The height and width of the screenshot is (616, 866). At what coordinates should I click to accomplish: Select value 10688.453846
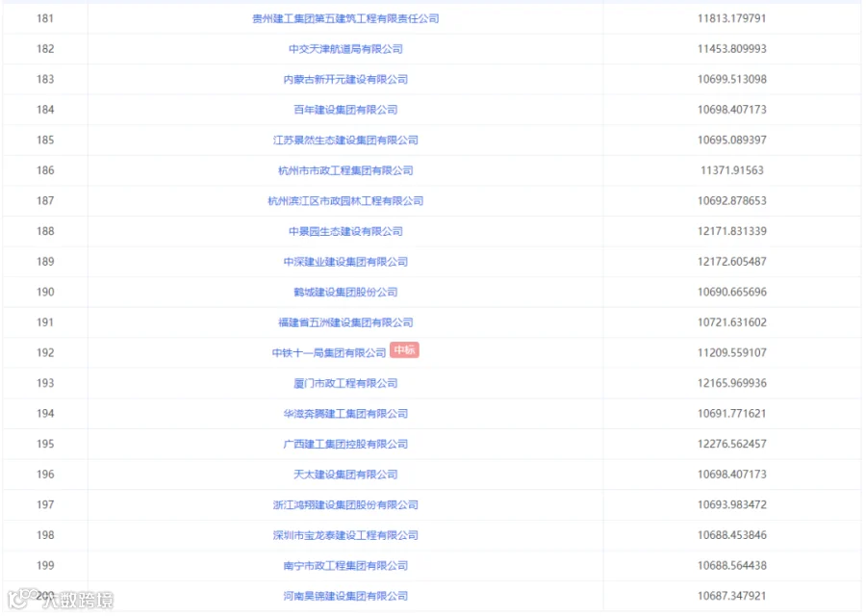[x=732, y=535]
